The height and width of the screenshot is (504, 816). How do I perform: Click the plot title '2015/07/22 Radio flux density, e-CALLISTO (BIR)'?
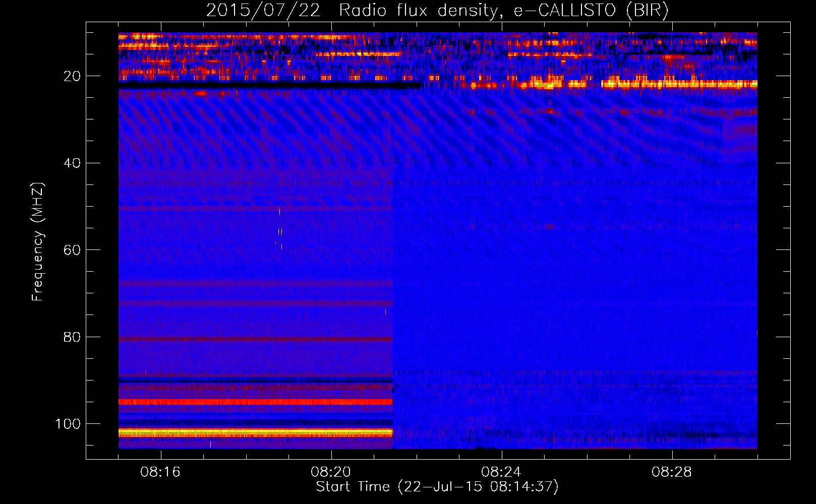[437, 11]
